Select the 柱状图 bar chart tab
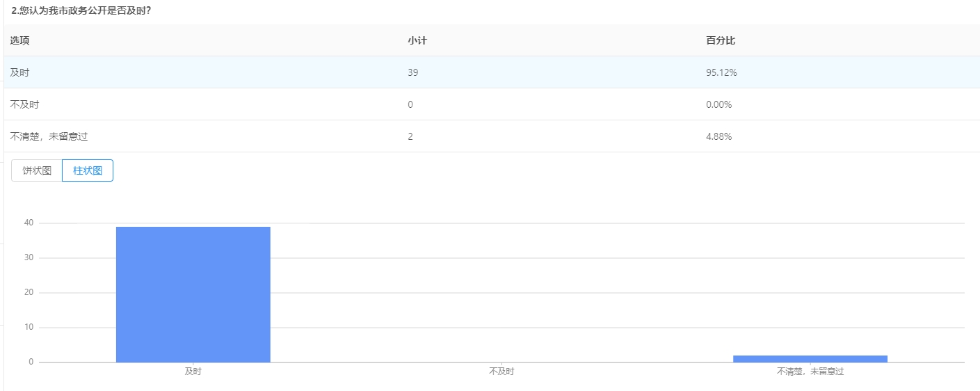This screenshot has height=391, width=980. click(x=88, y=170)
